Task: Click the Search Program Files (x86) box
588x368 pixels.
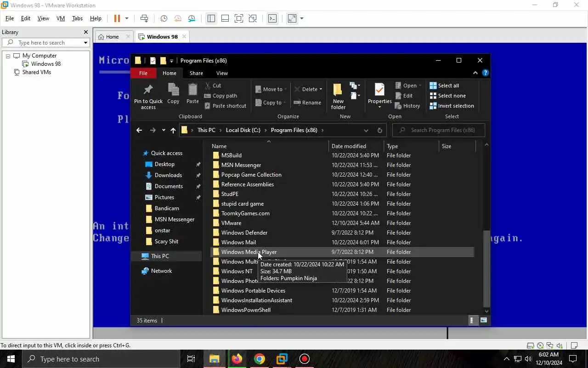Action: pos(439,130)
